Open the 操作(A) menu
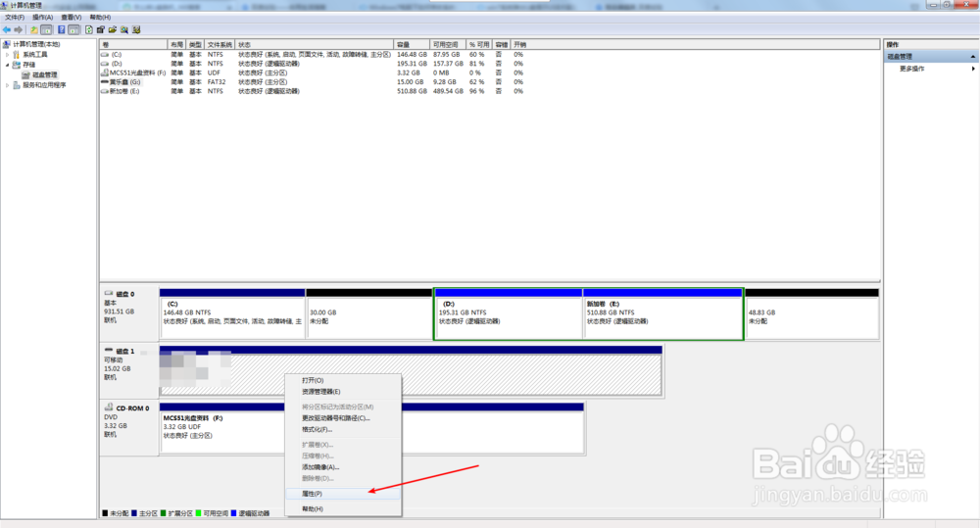 [x=42, y=18]
